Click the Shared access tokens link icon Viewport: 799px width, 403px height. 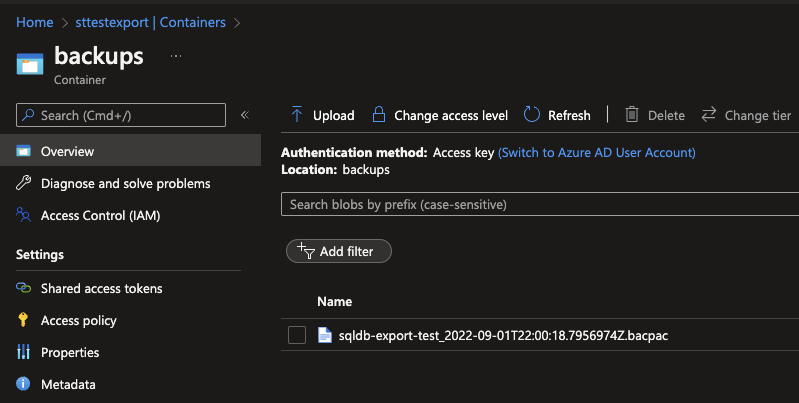pyautogui.click(x=23, y=288)
